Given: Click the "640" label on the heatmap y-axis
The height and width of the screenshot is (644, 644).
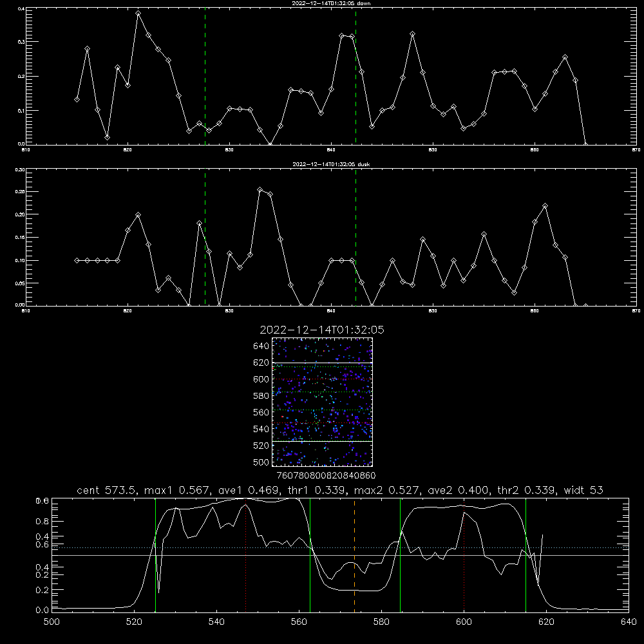Looking at the screenshot, I should (261, 346).
